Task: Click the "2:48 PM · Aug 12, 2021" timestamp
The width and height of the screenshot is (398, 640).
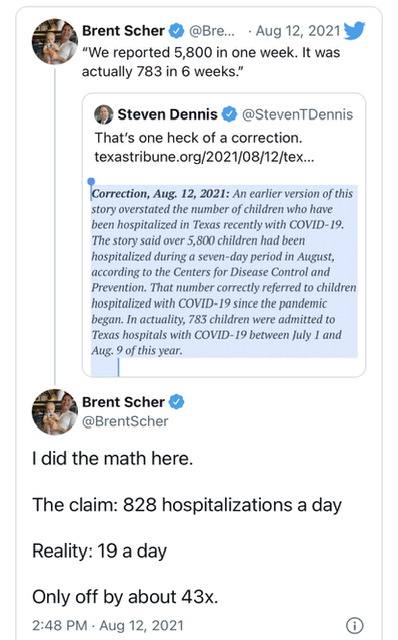Action: 108,625
